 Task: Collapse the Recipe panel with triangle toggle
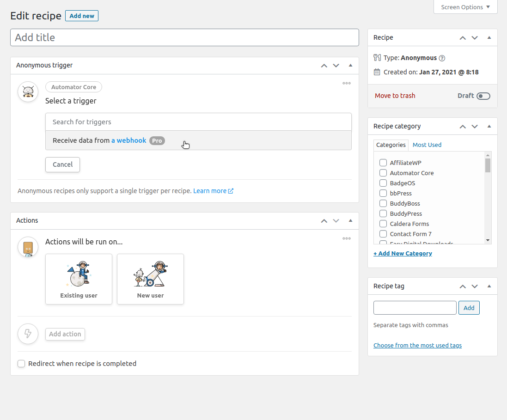coord(489,37)
